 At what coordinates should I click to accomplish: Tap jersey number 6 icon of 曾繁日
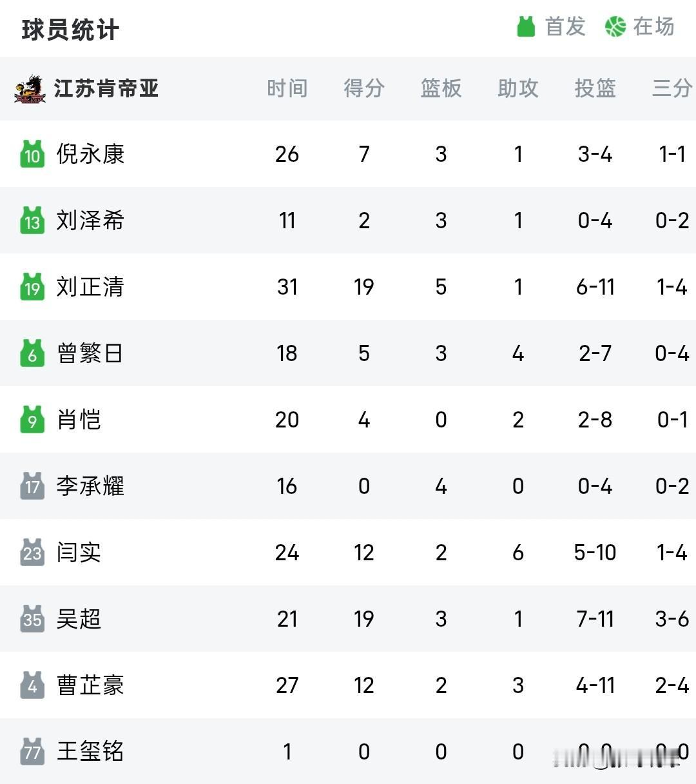coord(32,353)
